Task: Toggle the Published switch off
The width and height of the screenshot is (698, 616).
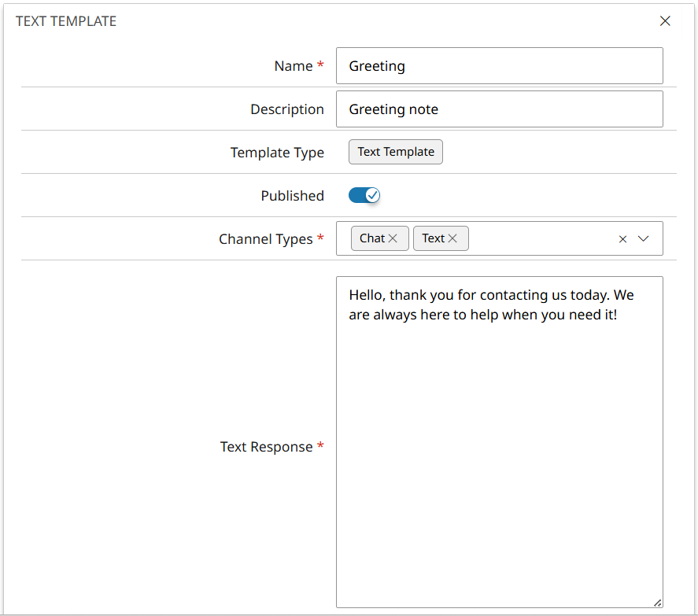Action: (364, 195)
